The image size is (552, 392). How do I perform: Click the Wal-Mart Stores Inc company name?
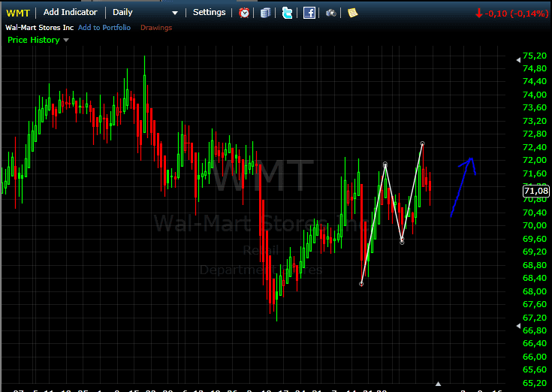(x=39, y=28)
